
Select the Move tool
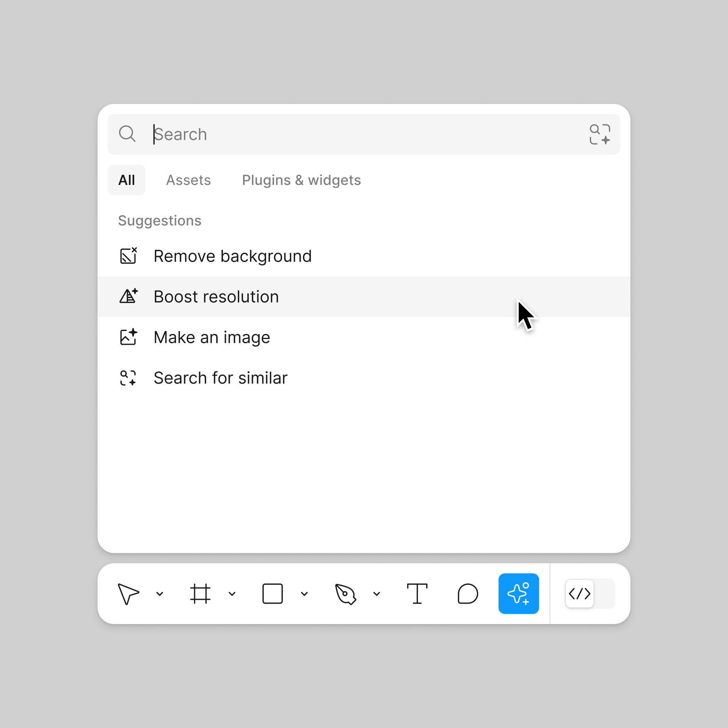coord(129,593)
